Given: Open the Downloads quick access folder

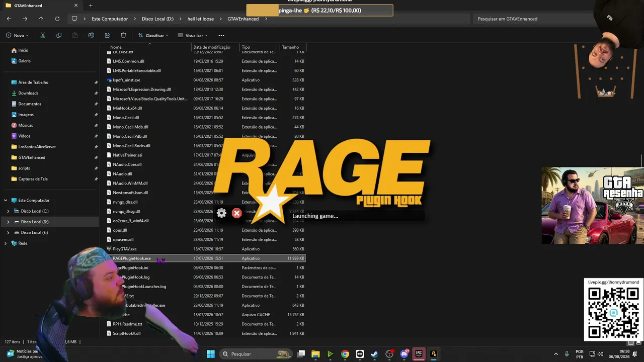Looking at the screenshot, I should pyautogui.click(x=28, y=93).
